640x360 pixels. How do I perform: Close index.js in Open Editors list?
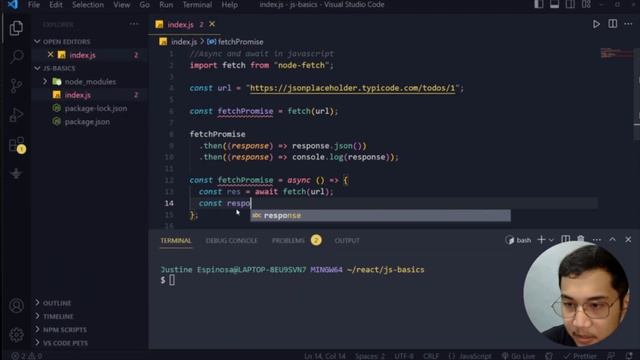50,54
